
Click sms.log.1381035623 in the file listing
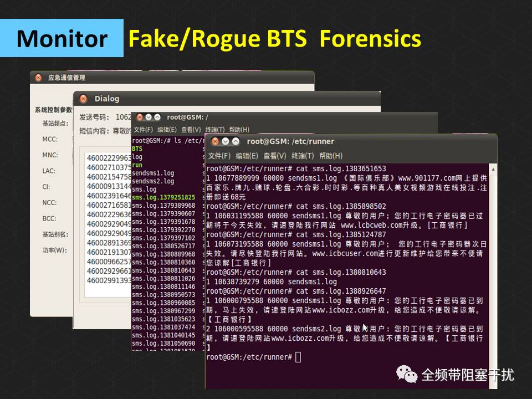[163, 319]
